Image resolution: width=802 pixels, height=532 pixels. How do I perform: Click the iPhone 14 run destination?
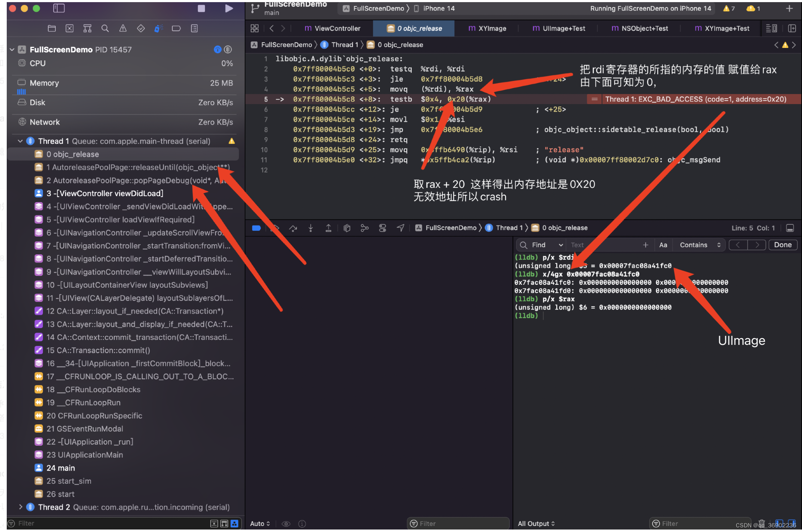point(435,9)
